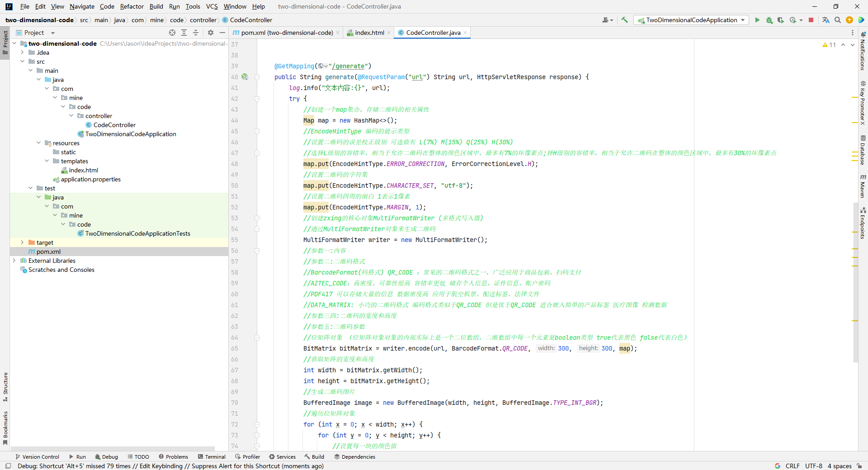The image size is (868, 470).
Task: Switch to the index.html editor tab
Action: click(x=369, y=33)
